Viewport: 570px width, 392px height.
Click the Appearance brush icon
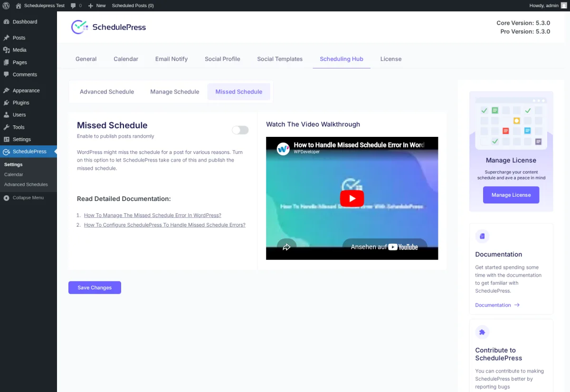point(6,91)
